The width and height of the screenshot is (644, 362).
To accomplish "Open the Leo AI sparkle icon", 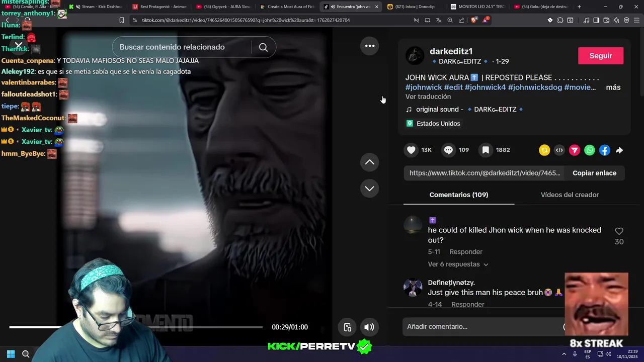I will (617, 20).
